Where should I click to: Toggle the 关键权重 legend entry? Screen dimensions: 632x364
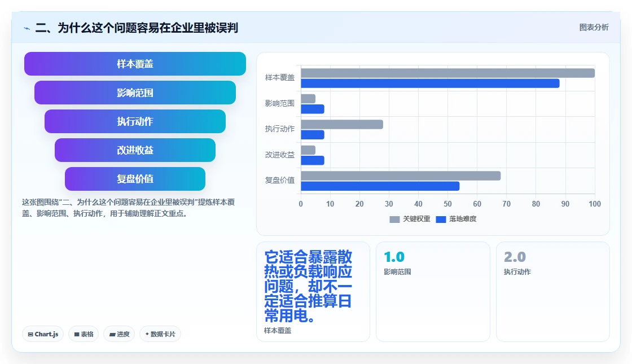(x=410, y=219)
